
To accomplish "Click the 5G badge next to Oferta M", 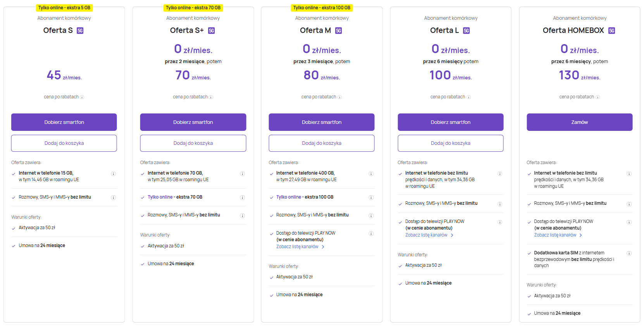I will tap(339, 31).
